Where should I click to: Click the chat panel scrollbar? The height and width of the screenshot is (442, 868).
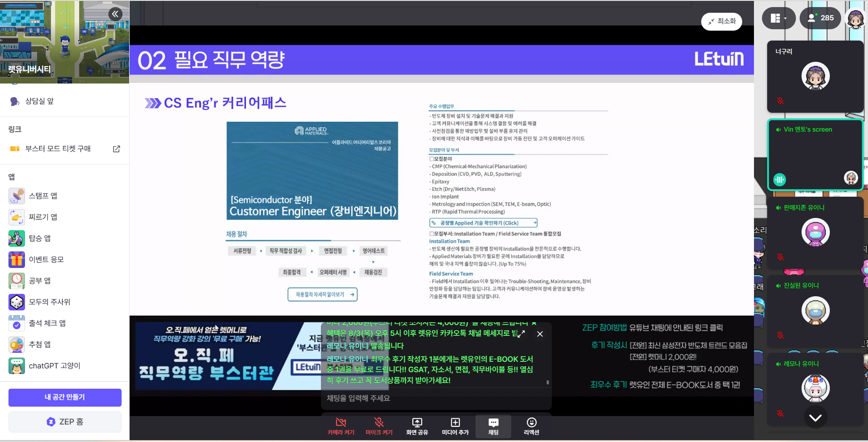click(x=548, y=382)
